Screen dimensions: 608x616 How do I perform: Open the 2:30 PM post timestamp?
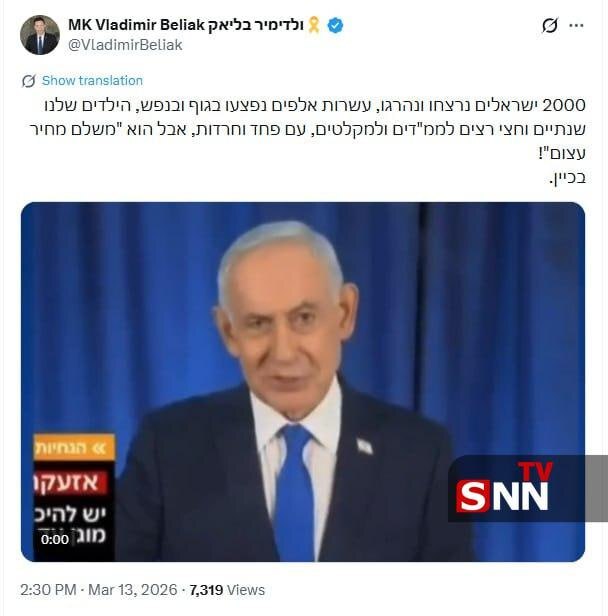(x=48, y=590)
